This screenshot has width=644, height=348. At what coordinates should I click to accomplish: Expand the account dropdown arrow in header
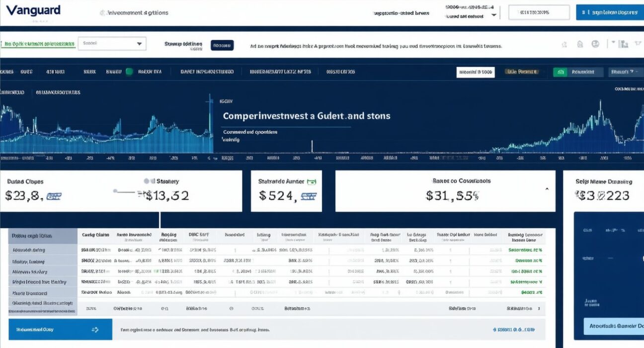pyautogui.click(x=493, y=15)
